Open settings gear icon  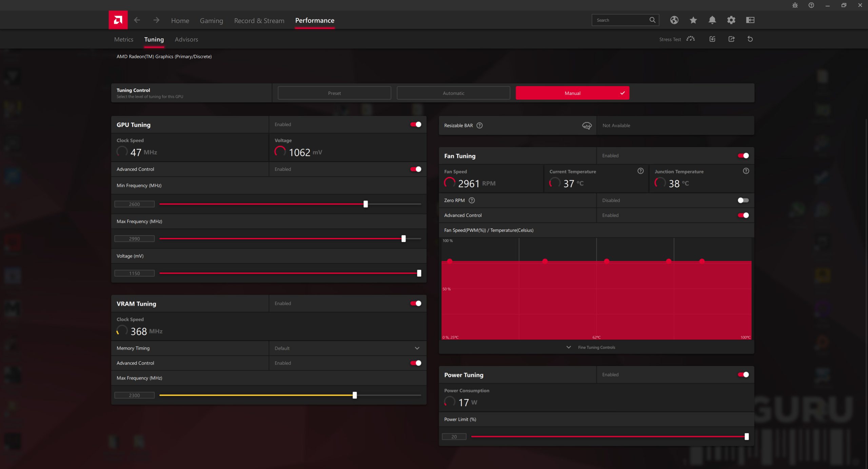point(731,20)
